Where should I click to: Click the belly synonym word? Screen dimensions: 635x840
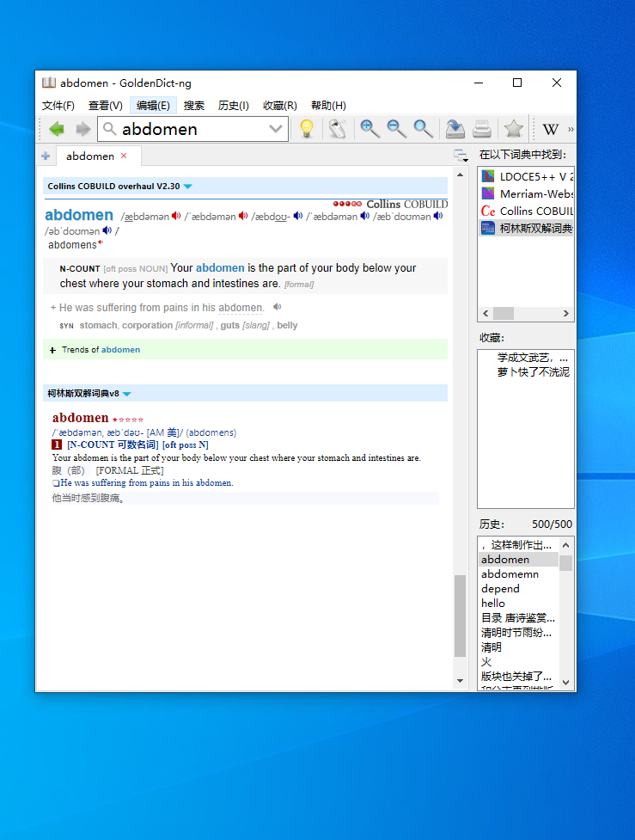point(287,325)
